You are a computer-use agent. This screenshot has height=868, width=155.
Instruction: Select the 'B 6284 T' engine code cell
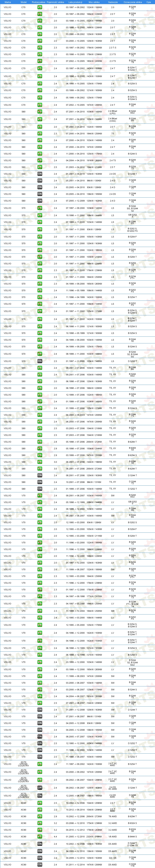click(132, 442)
